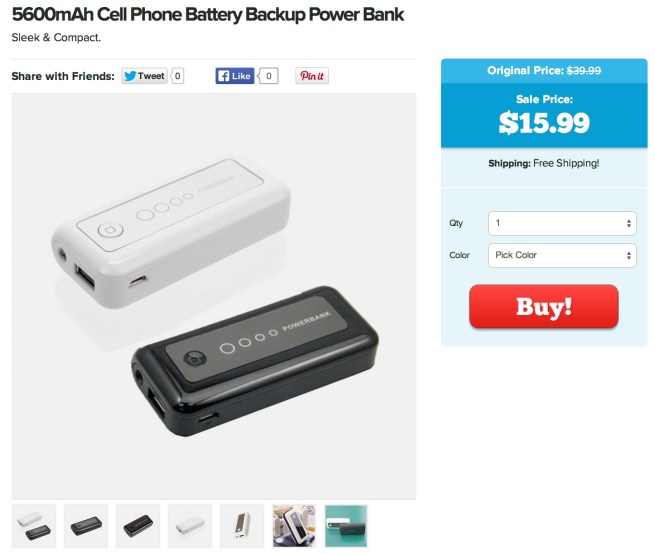Select the first thumbnail showing both power banks

coord(34,526)
